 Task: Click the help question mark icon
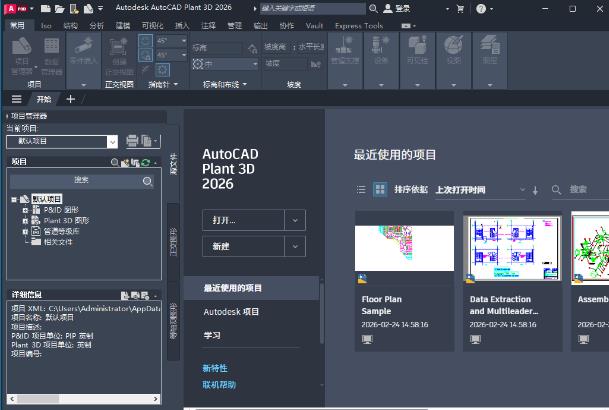tap(481, 9)
